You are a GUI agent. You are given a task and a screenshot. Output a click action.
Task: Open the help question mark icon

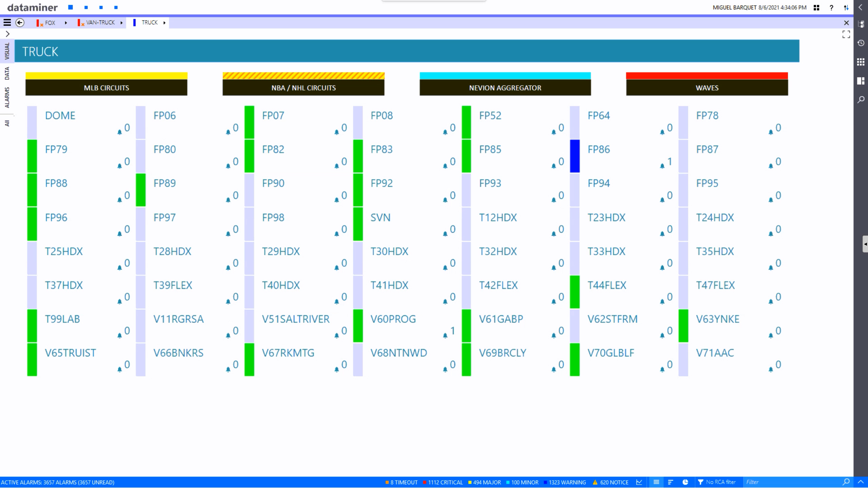[x=831, y=7]
